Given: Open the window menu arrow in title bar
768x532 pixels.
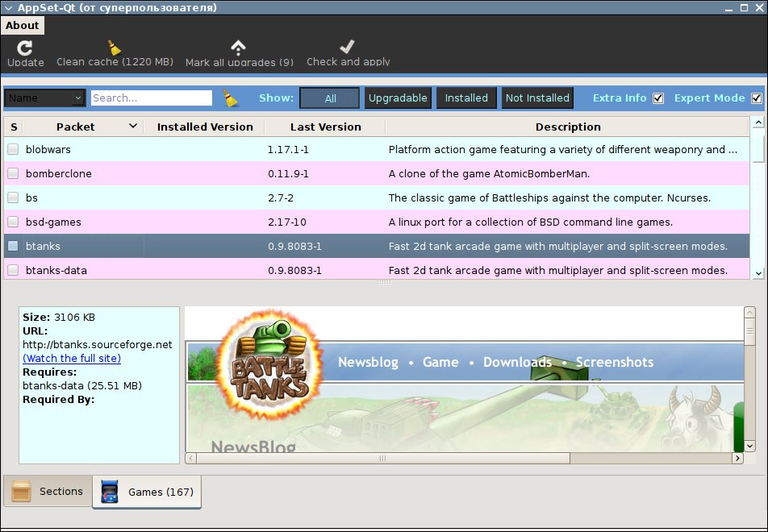Looking at the screenshot, I should click(8, 8).
